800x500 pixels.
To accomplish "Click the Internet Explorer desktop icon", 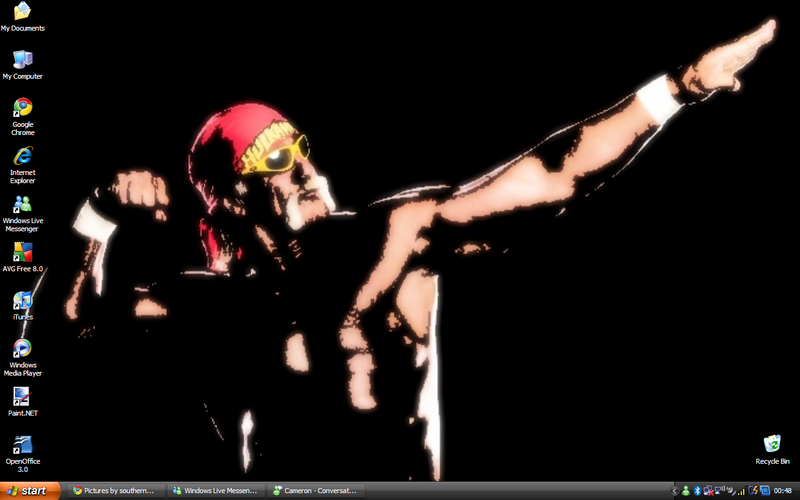I will point(22,165).
